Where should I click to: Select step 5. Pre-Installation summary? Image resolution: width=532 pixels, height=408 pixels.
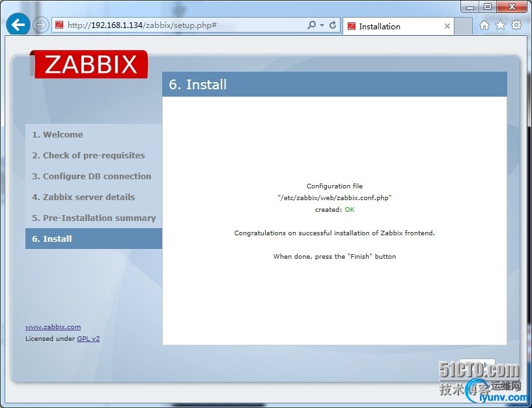pos(93,218)
